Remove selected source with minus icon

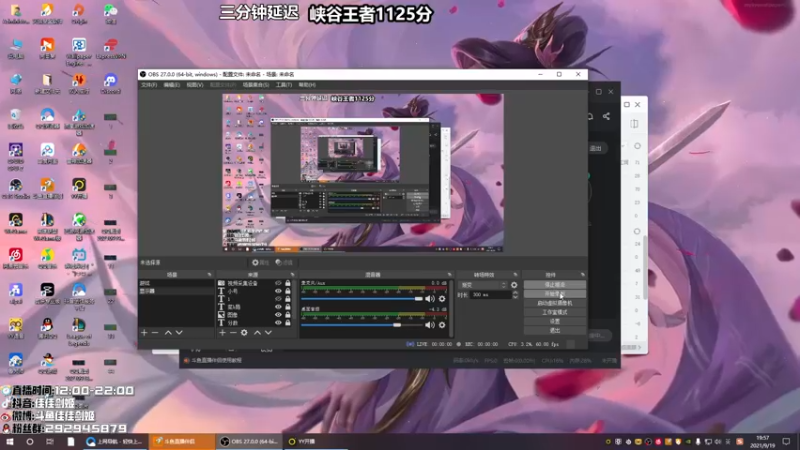coord(233,333)
